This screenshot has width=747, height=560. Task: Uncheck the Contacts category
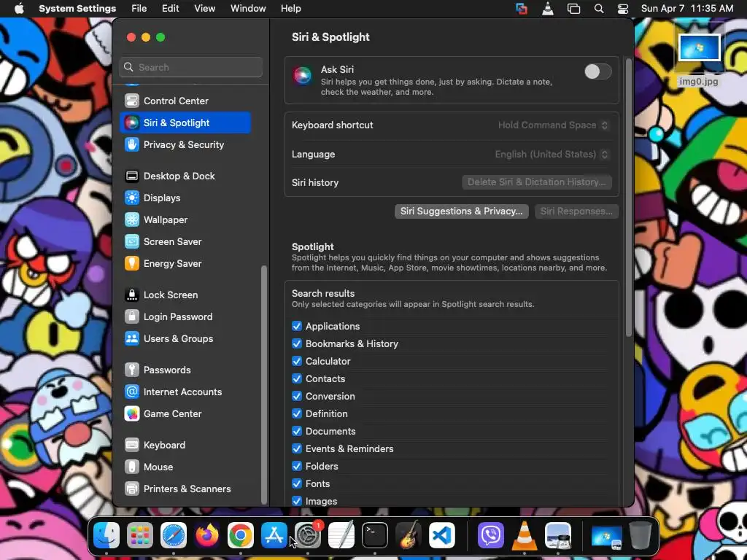[x=297, y=378]
